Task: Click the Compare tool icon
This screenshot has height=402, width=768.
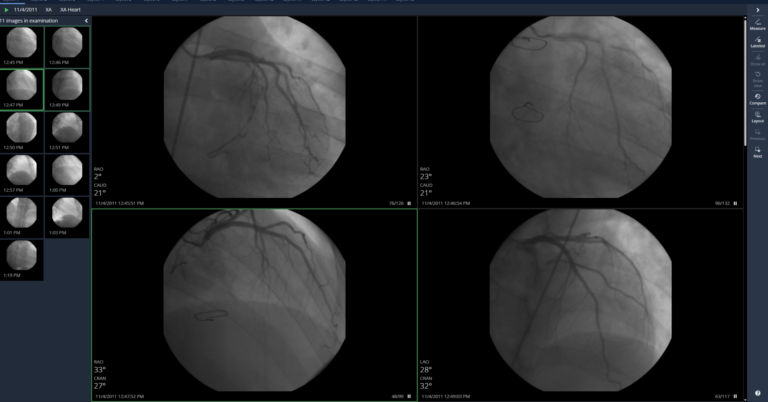Action: pyautogui.click(x=757, y=99)
